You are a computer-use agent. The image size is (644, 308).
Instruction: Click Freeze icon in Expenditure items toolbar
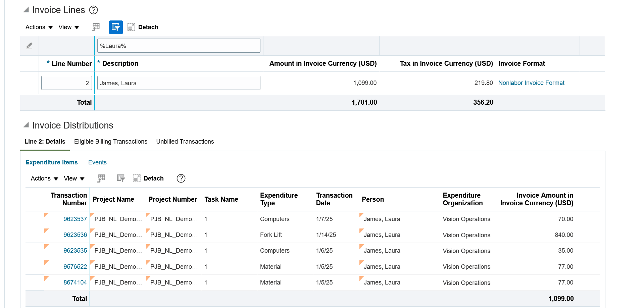(101, 178)
